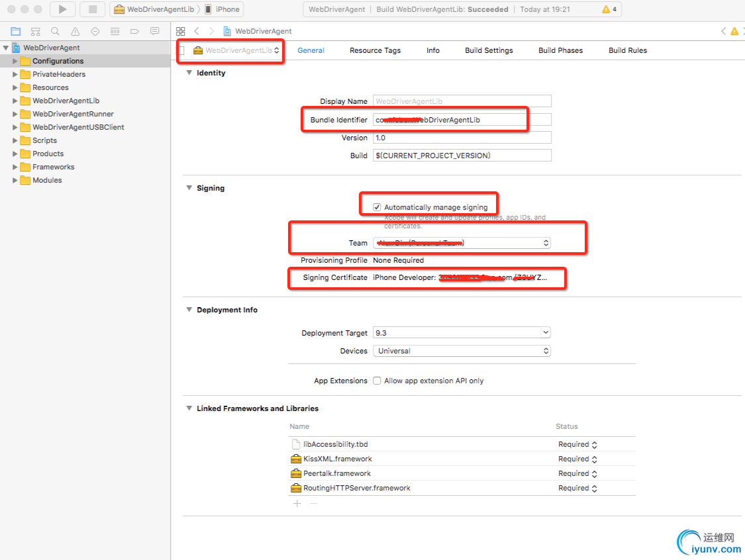
Task: Change RoutingHTTPServer.framework Required status
Action: (x=577, y=489)
